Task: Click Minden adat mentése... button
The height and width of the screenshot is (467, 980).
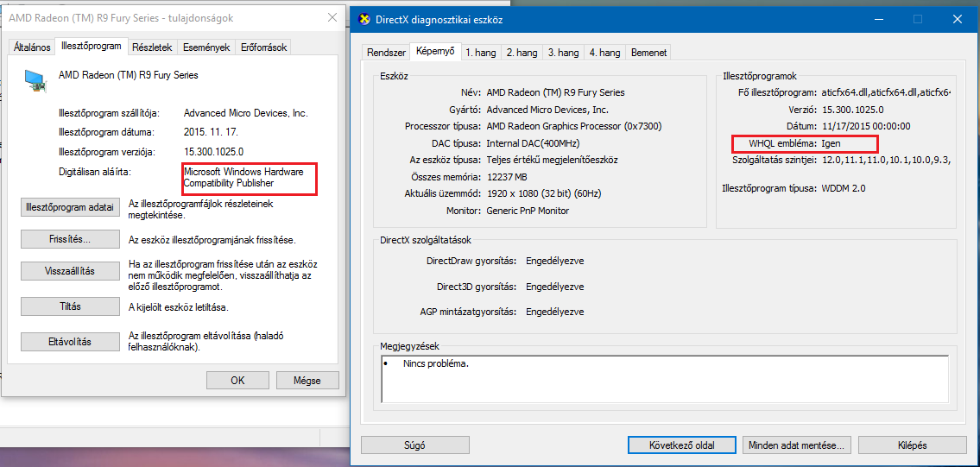Action: click(797, 445)
